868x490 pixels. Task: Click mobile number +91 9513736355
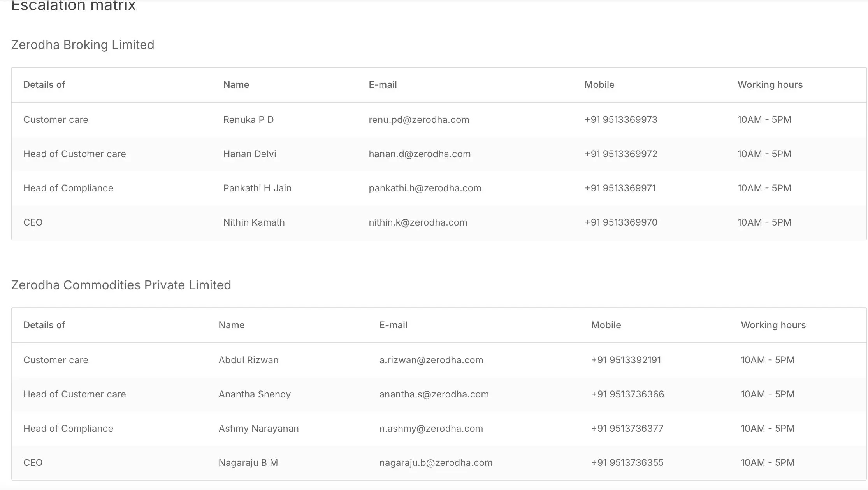(x=627, y=463)
